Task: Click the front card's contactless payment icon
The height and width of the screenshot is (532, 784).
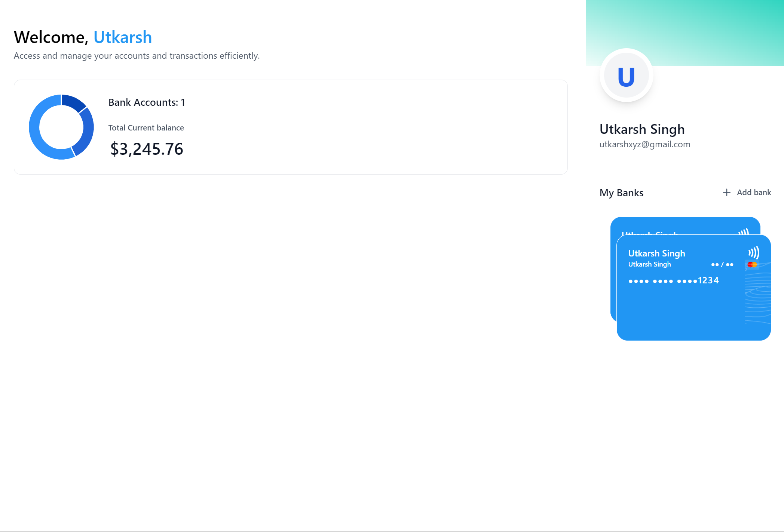Action: 754,253
